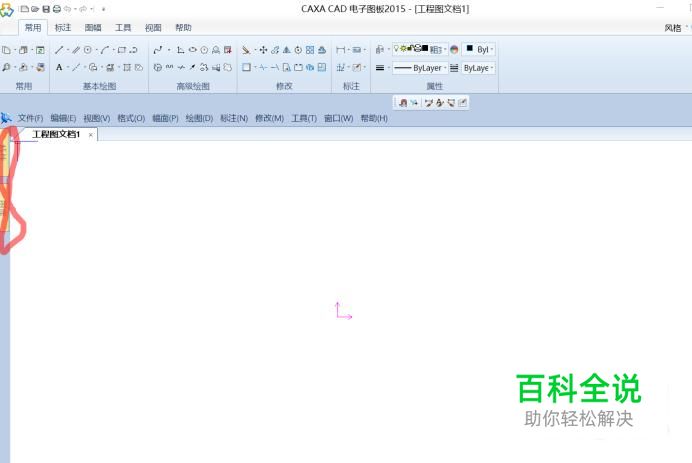The width and height of the screenshot is (692, 463).
Task: Click the Save icon in quick access toolbar
Action: (x=46, y=9)
